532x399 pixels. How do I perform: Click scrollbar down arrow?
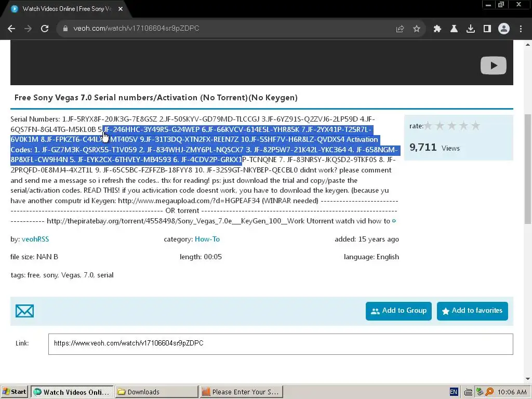[x=528, y=379]
